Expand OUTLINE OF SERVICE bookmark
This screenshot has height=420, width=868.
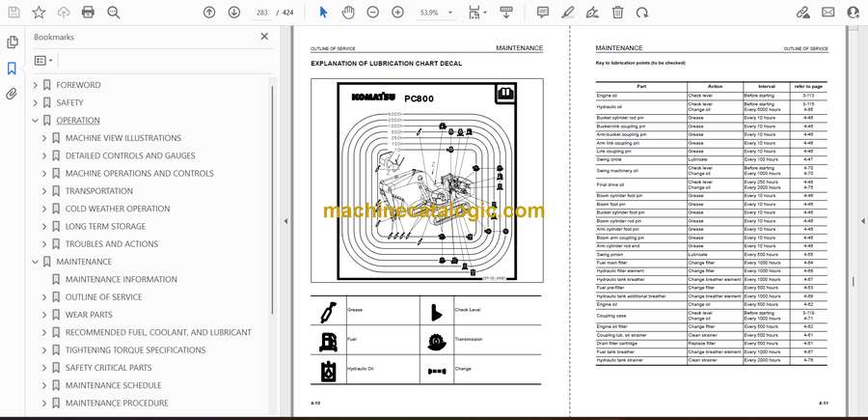click(44, 297)
